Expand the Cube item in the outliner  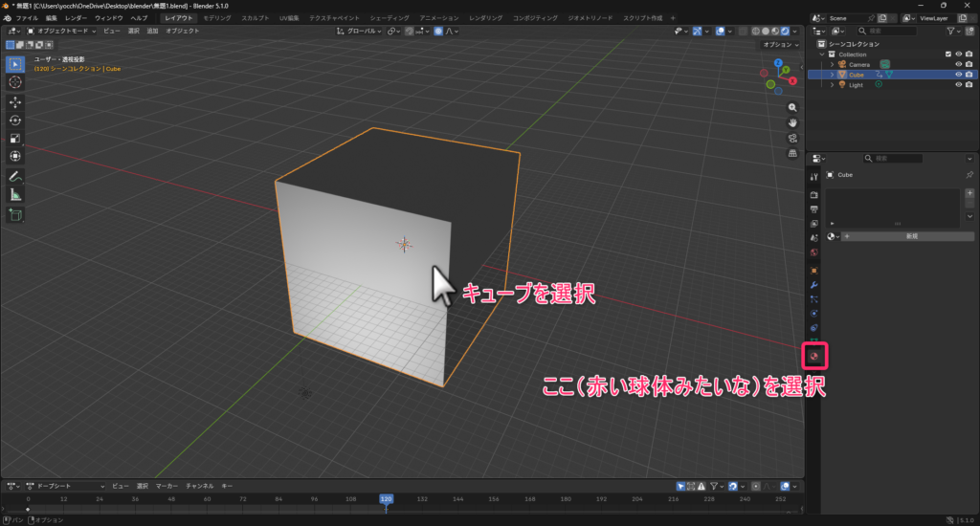click(x=832, y=75)
